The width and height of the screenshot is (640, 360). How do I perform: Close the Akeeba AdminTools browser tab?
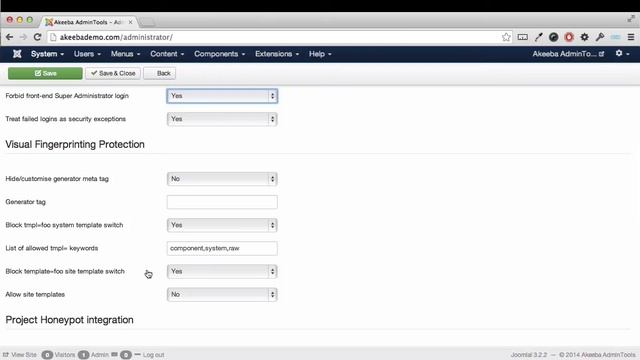130,22
